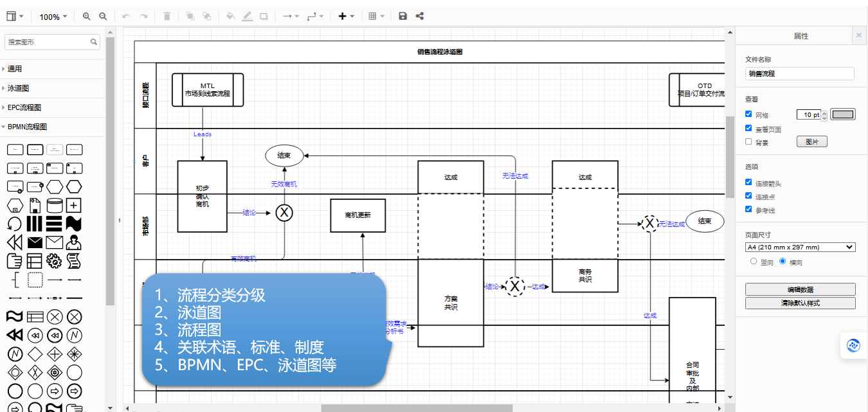Open the grid color swatch
The width and height of the screenshot is (868, 412).
843,114
